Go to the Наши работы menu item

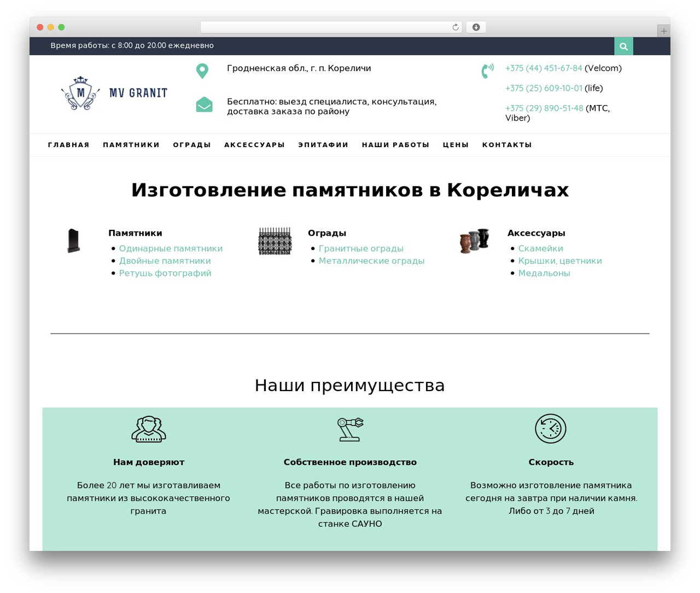(395, 145)
